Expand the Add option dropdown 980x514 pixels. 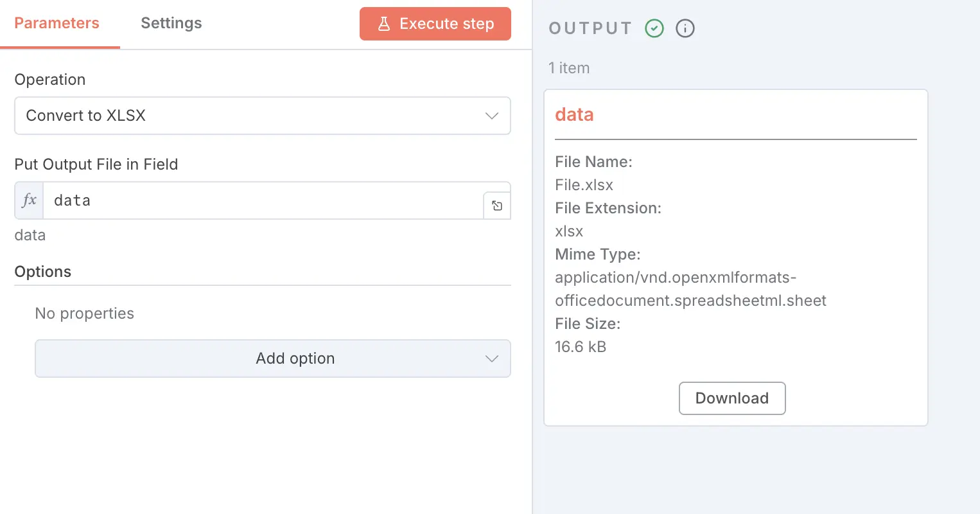pos(272,359)
